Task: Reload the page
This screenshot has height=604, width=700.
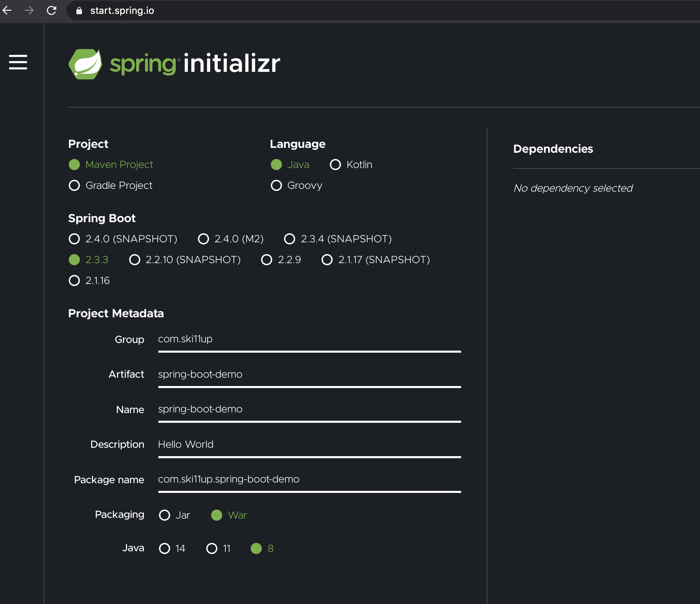Action: pos(51,10)
